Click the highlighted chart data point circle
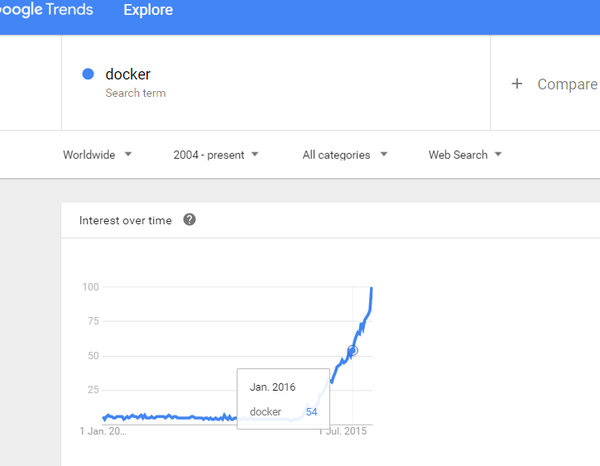The image size is (600, 466). pyautogui.click(x=352, y=350)
